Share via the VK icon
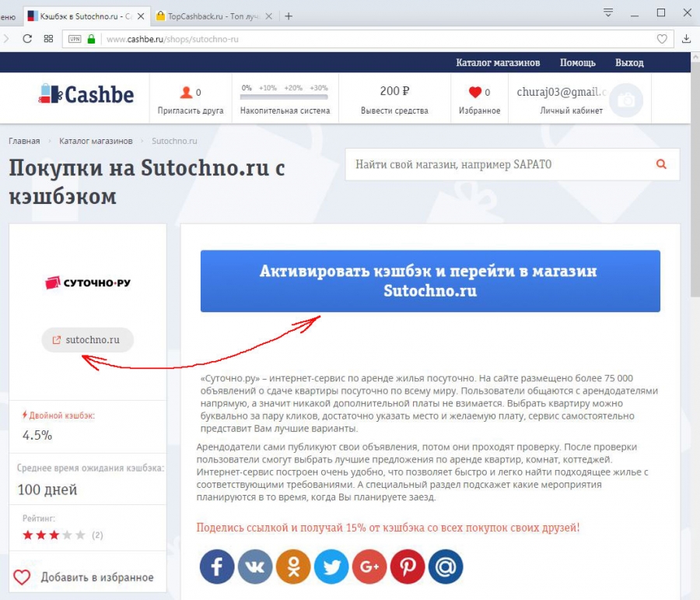This screenshot has height=600, width=700. tap(255, 567)
